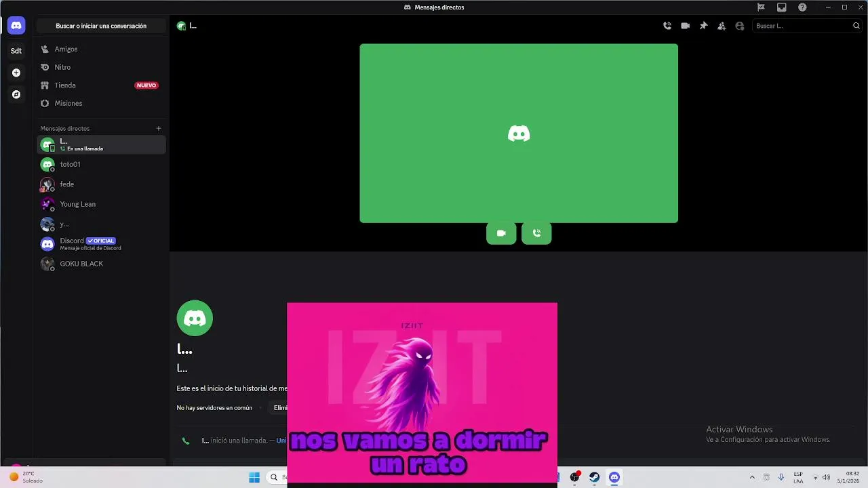Image resolution: width=868 pixels, height=488 pixels.
Task: Open official Discord messages conversation
Action: tap(101, 244)
